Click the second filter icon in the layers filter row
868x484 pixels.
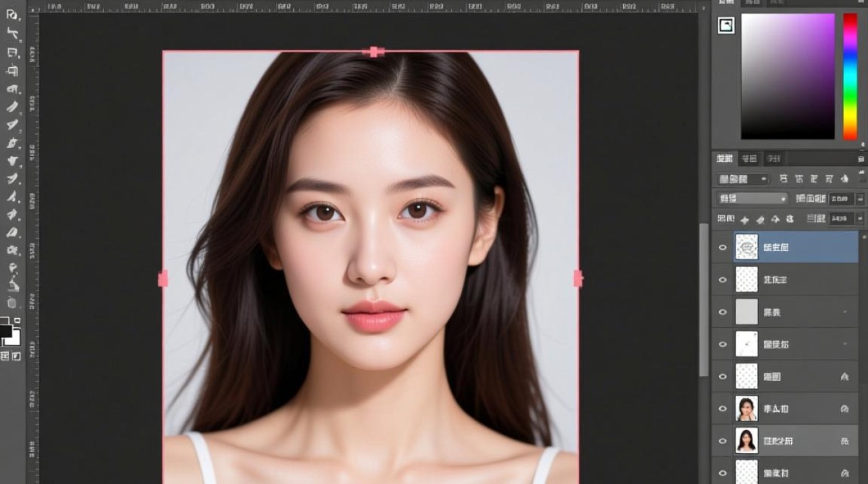tap(799, 179)
